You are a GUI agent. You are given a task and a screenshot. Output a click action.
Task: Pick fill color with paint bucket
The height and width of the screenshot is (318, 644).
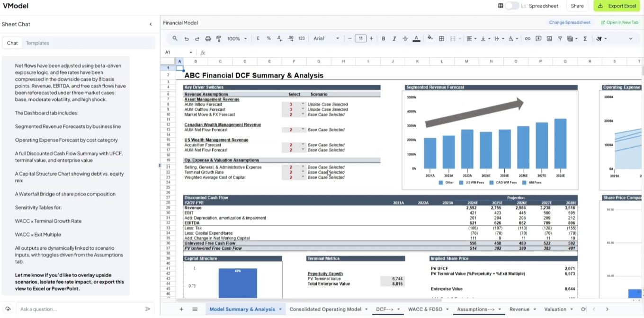[430, 39]
